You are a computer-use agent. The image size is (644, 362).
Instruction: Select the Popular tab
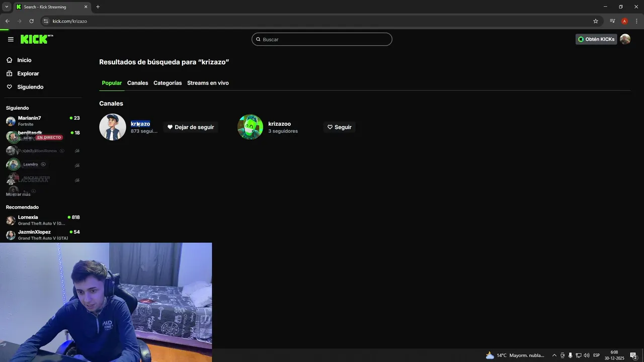pyautogui.click(x=112, y=83)
